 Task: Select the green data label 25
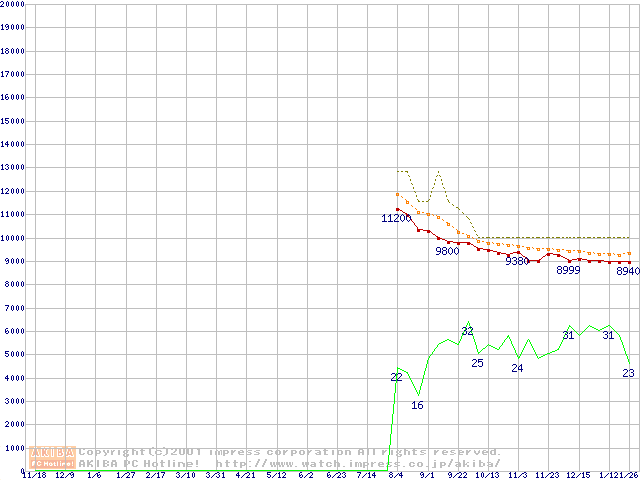pos(477,363)
